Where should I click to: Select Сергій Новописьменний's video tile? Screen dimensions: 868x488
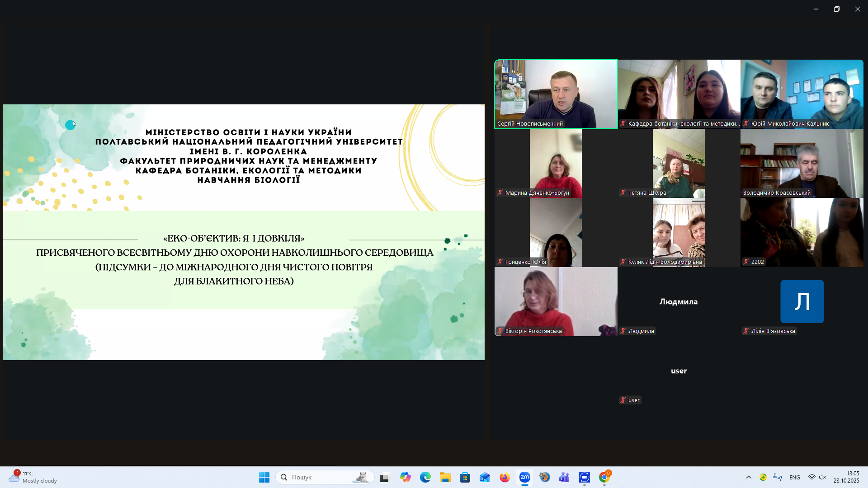[556, 94]
